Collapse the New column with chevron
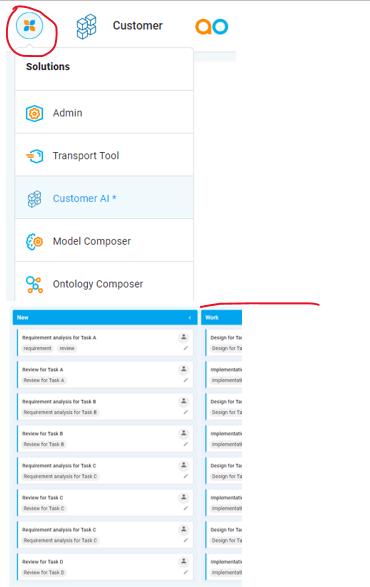Screen dimensions: 370x587 [x=190, y=317]
